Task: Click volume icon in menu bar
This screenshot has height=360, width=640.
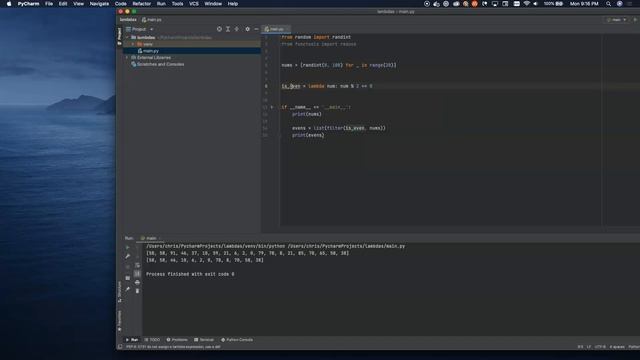Action: pos(536,4)
